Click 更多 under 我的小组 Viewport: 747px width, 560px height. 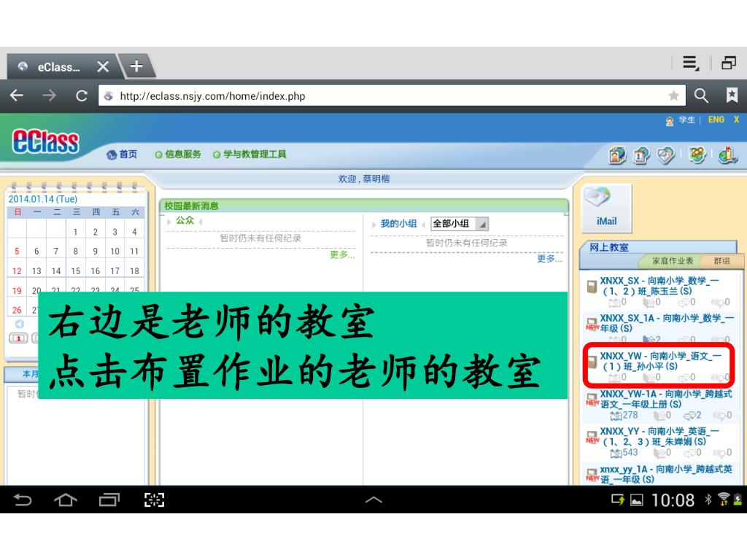(x=549, y=259)
